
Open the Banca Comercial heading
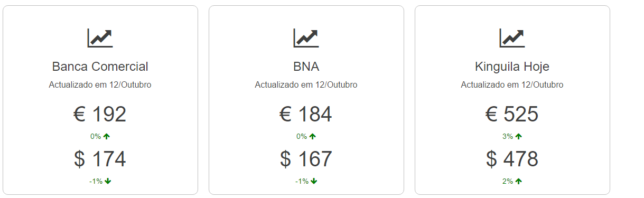click(100, 67)
